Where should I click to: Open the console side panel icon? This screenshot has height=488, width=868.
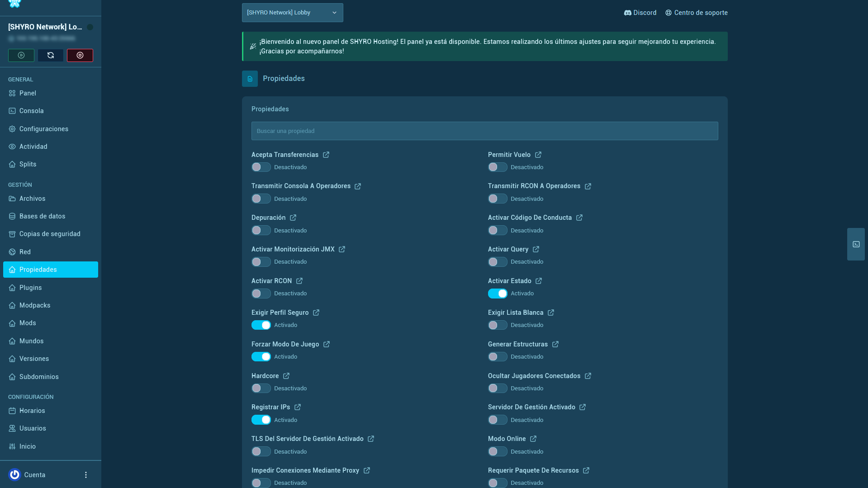click(x=856, y=244)
